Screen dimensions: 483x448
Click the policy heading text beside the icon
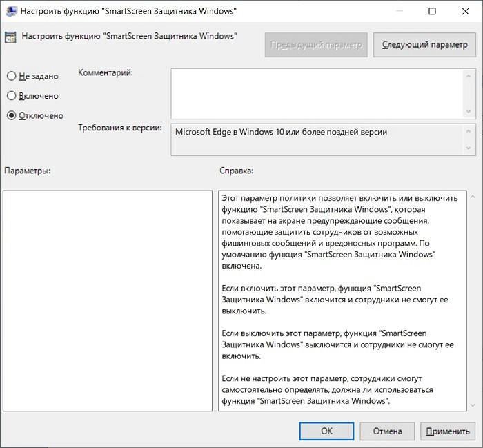tap(130, 36)
